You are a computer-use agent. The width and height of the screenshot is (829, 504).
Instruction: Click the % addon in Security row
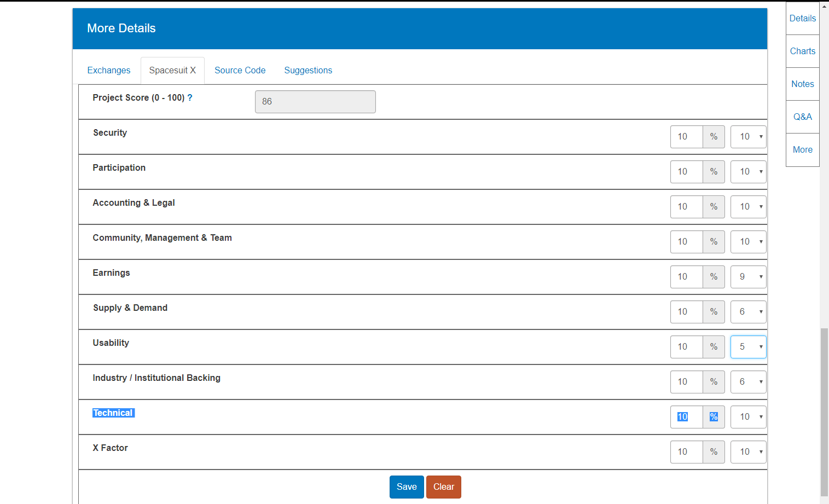pos(714,137)
